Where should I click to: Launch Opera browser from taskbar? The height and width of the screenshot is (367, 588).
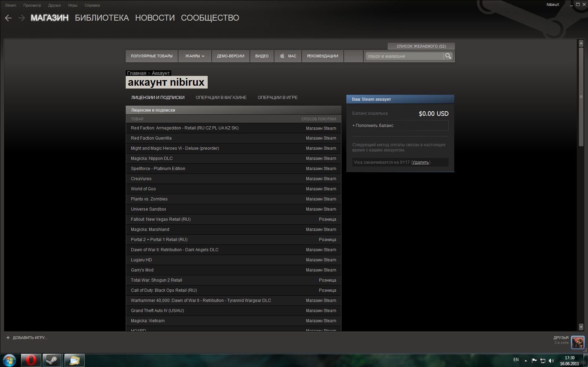pyautogui.click(x=31, y=360)
